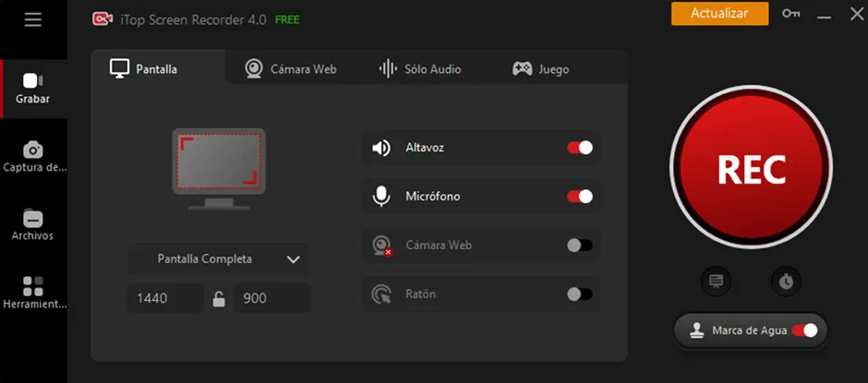
Task: Click the aspect ratio lock icon
Action: coord(219,299)
